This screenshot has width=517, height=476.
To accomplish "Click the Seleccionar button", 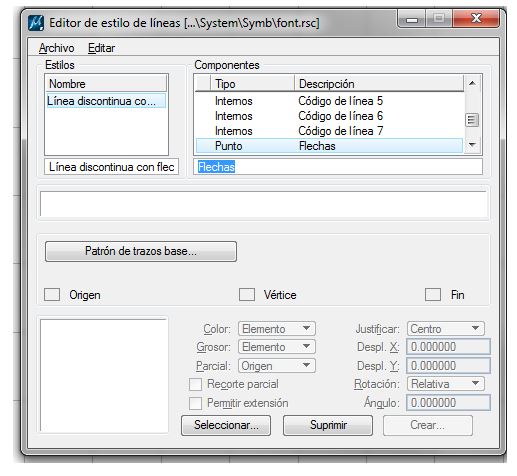I will 226,425.
